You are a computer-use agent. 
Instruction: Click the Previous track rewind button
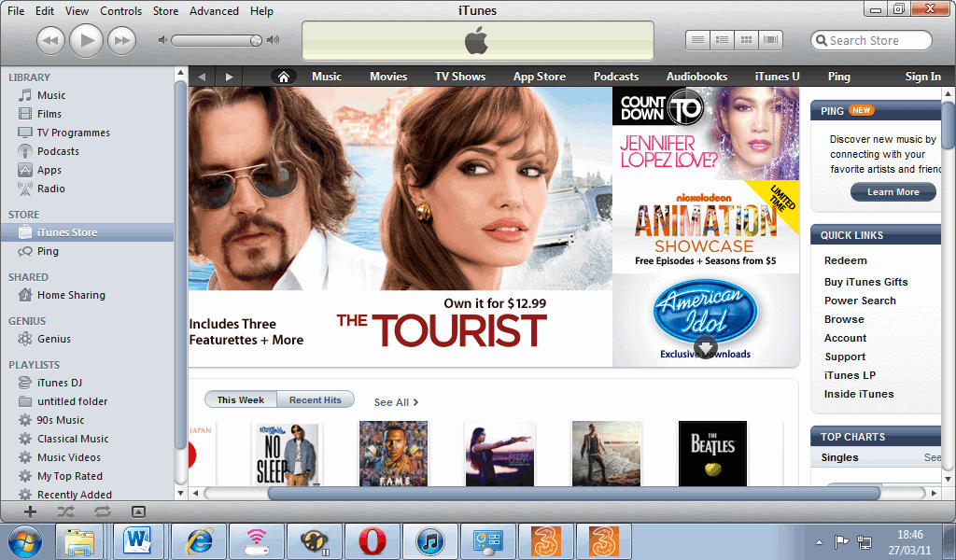click(x=50, y=41)
